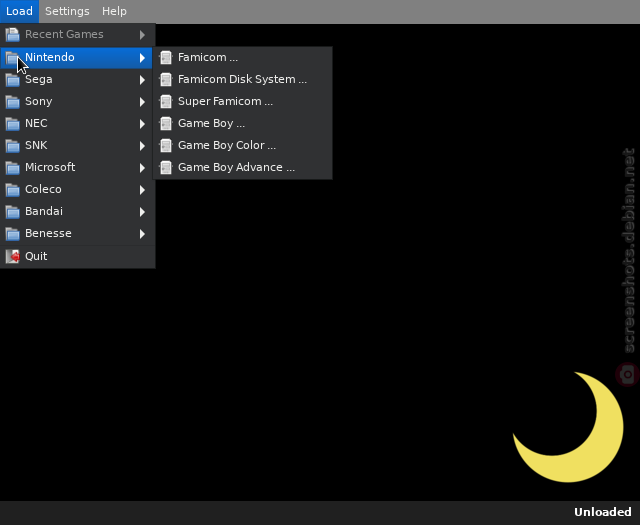
Task: Click the Nintendo folder icon
Action: click(x=12, y=58)
